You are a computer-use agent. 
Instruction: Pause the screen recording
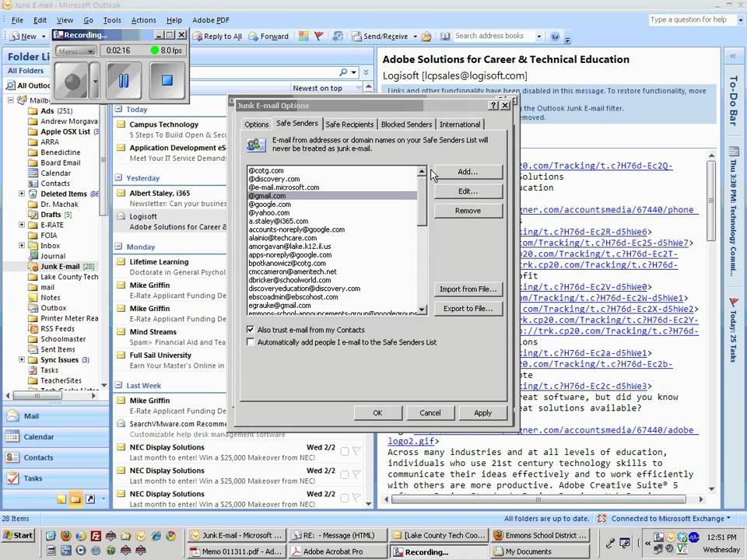tap(124, 80)
